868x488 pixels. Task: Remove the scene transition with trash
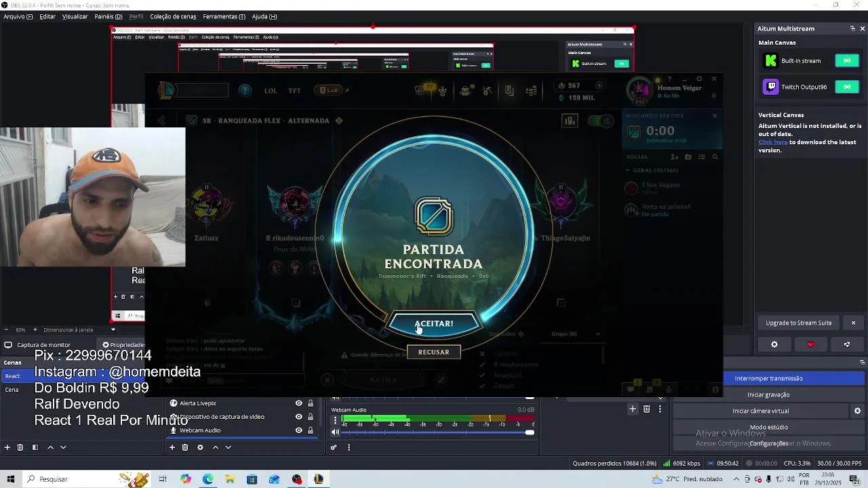(x=646, y=409)
